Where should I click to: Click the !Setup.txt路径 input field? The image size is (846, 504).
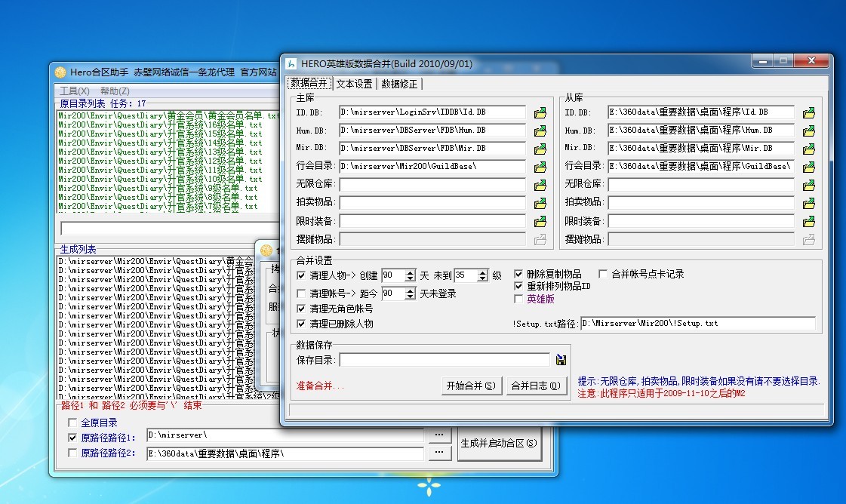697,324
